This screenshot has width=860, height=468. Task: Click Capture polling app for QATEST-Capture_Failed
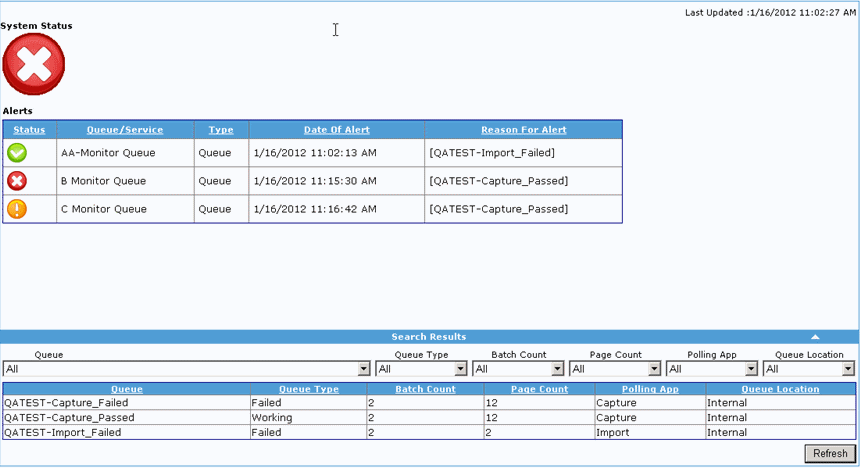click(616, 403)
